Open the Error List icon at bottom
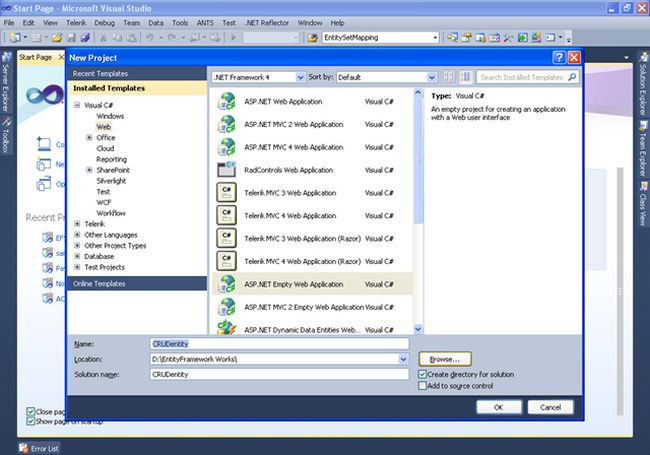This screenshot has width=650, height=455. (x=24, y=448)
